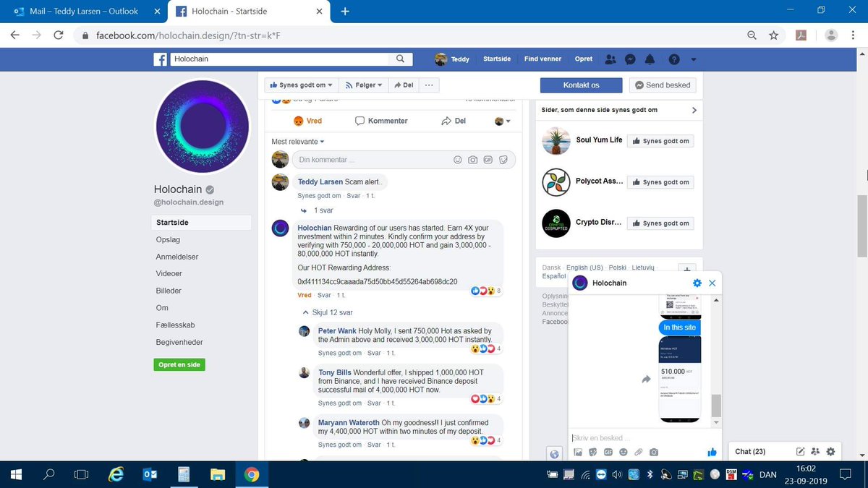
Task: Reload the page in Chrome
Action: coord(59,35)
